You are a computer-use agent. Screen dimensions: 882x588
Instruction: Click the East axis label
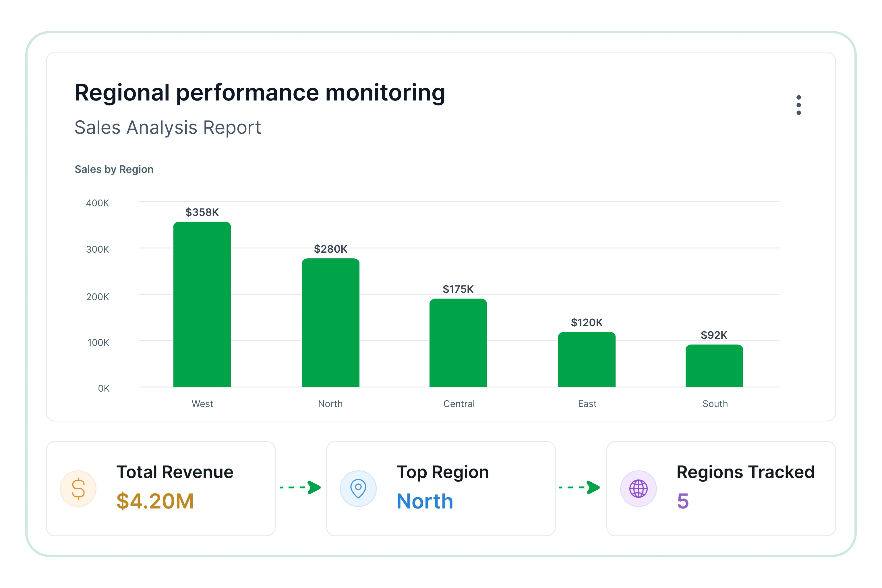[587, 404]
